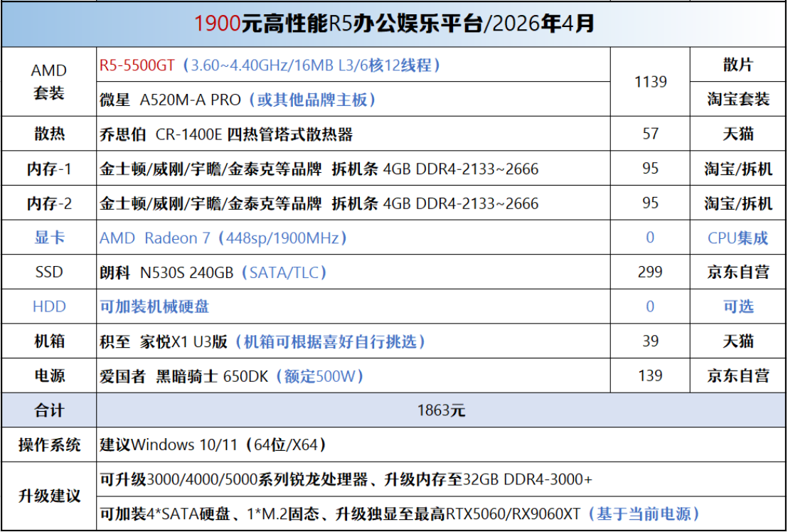Screen dimensions: 788x532
Task: Click 京东自营 in the 电源 row
Action: coord(738,376)
